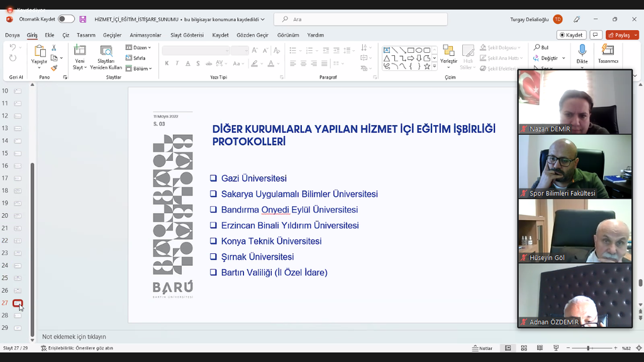This screenshot has width=644, height=362.
Task: Click the Kaydet record button at top right
Action: (571, 35)
